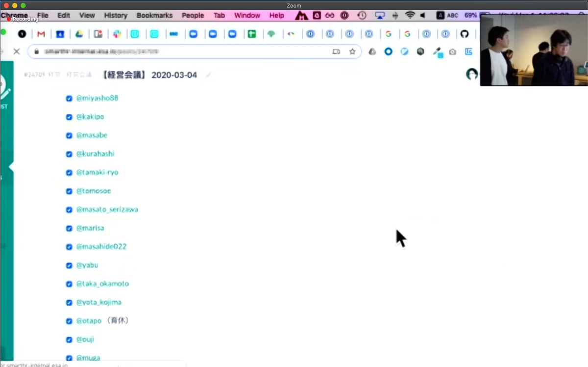This screenshot has width=588, height=367.
Task: Bookmark this page with the star icon
Action: pyautogui.click(x=352, y=52)
